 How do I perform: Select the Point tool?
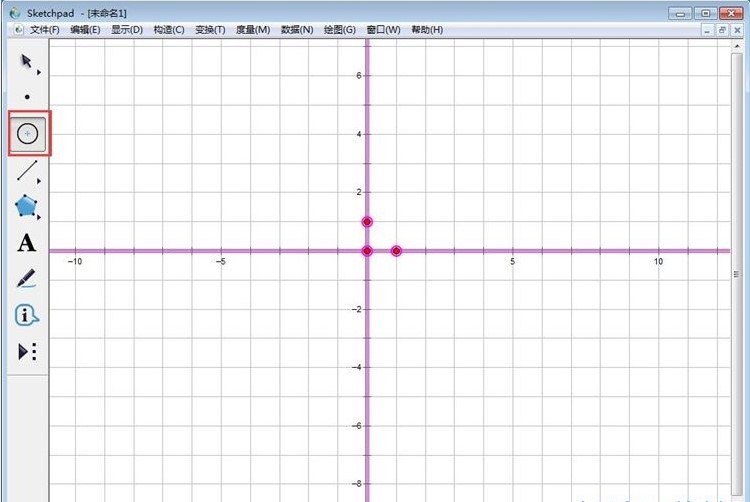[x=27, y=97]
